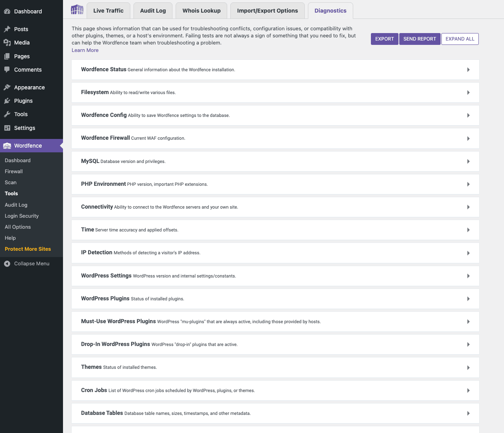Expand the IP Detection section arrow

click(x=469, y=253)
